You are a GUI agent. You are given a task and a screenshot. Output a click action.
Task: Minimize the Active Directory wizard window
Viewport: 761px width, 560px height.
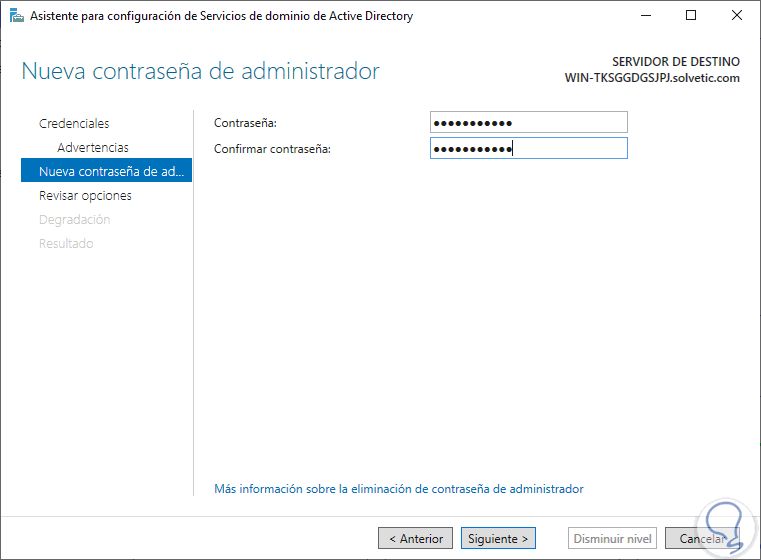[646, 16]
